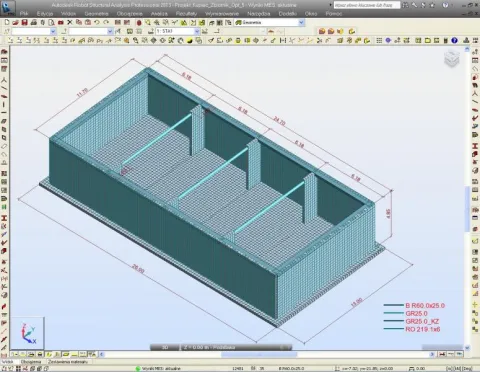Click the Widok bottom tab
Viewport: 480px width, 372px height.
click(x=7, y=362)
